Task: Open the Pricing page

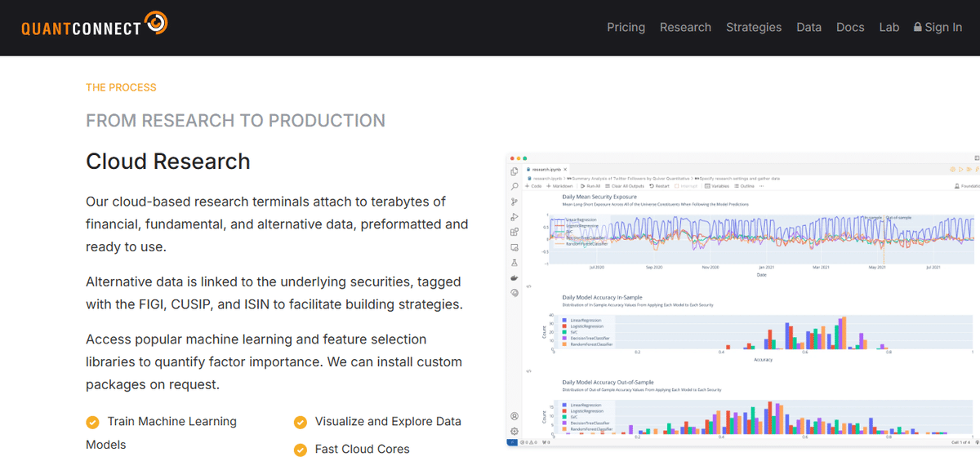Action: tap(626, 27)
